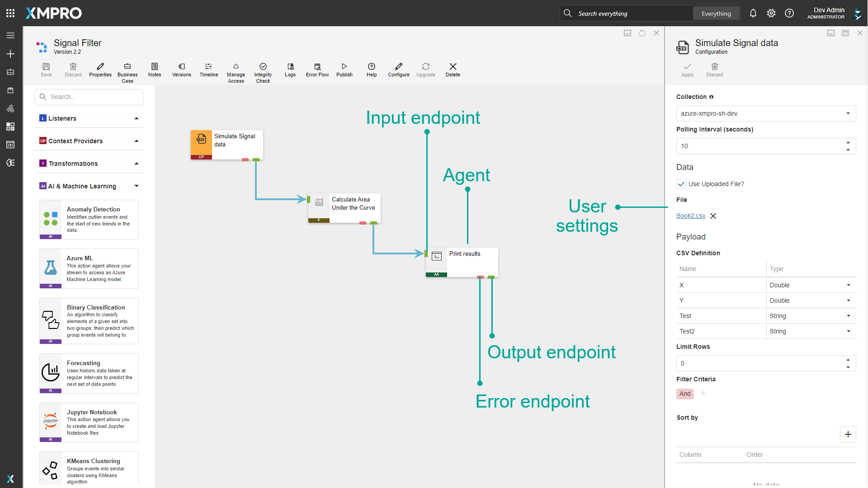Open Manage Access settings
Viewport: 868px width, 488px height.
coord(236,70)
